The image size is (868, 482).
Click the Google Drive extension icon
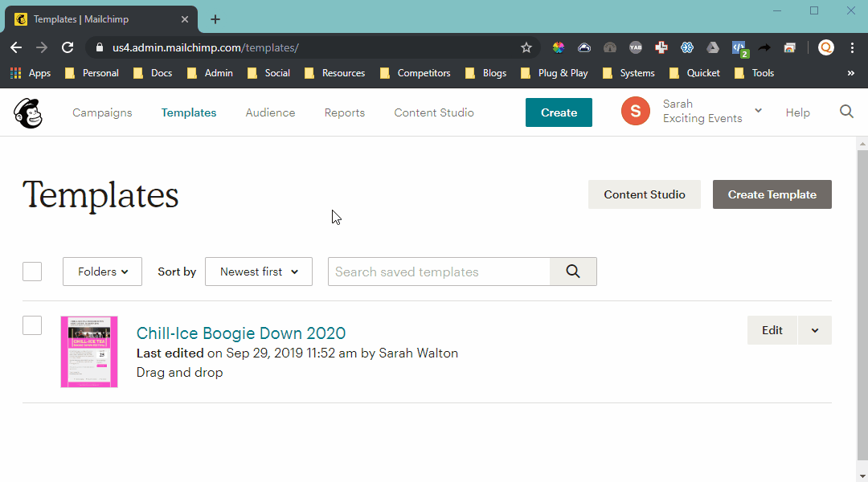click(712, 47)
